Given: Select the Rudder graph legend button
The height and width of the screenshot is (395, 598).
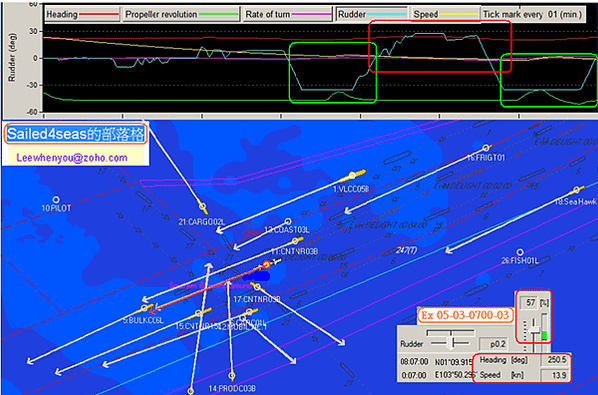Looking at the screenshot, I should (372, 14).
